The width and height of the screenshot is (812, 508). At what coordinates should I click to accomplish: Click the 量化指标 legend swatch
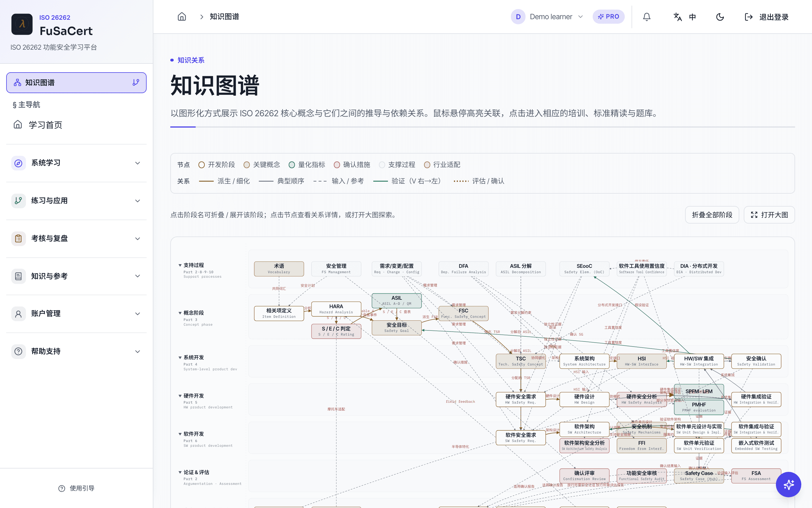[x=292, y=165]
